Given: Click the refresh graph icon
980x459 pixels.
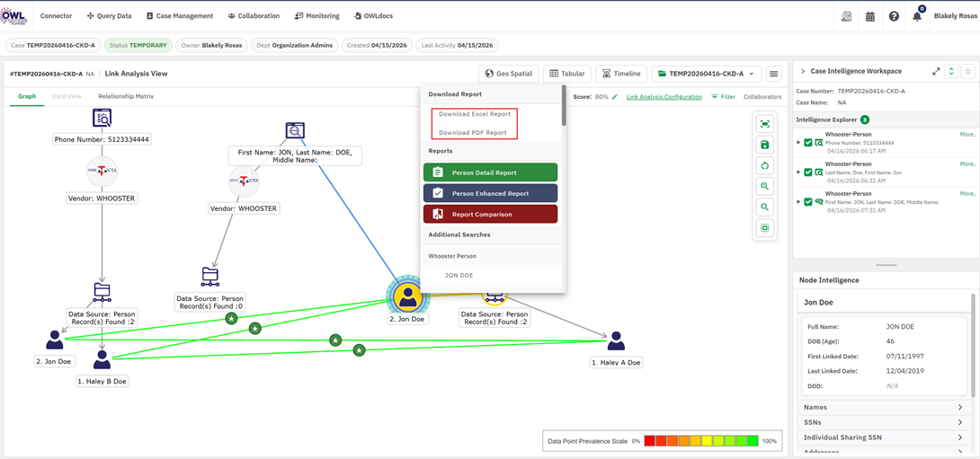Looking at the screenshot, I should [764, 165].
